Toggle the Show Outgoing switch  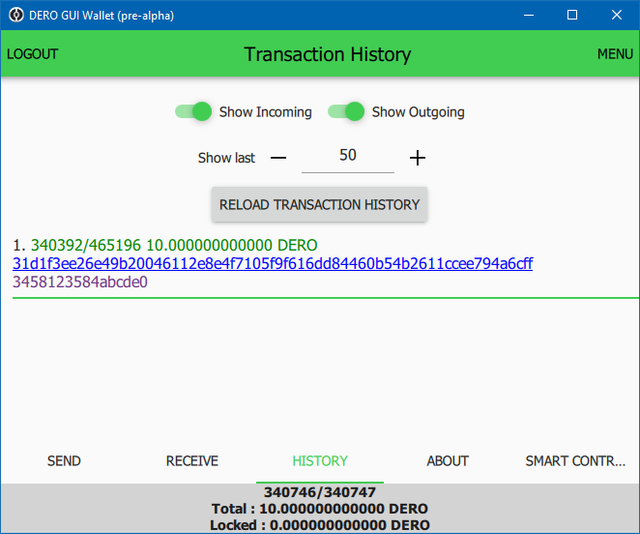click(x=346, y=111)
